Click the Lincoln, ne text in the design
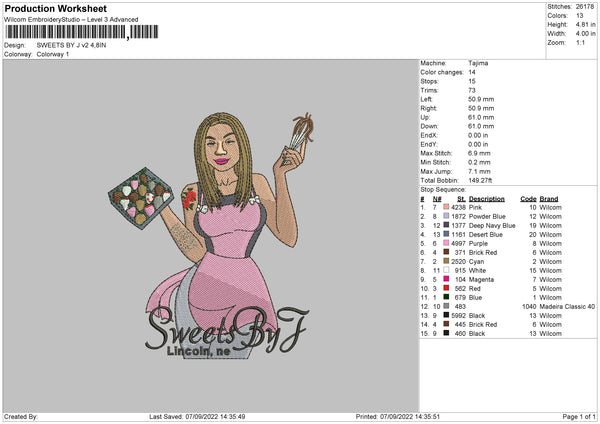 199,351
